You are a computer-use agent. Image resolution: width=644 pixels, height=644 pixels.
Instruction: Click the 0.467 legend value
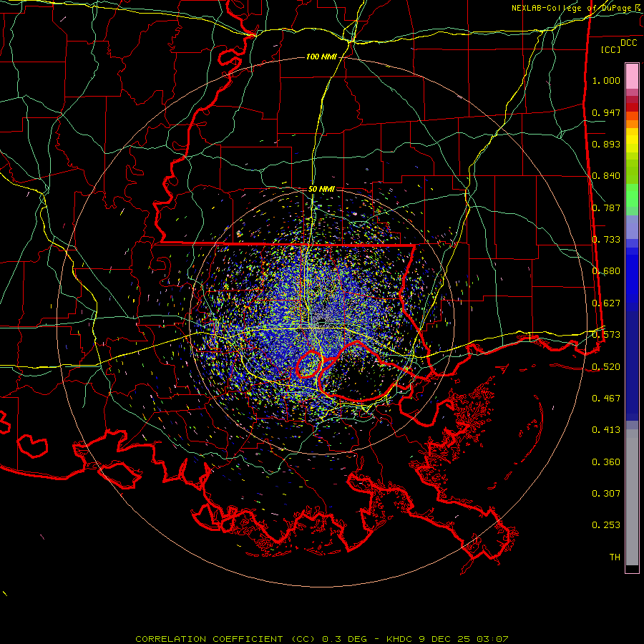tap(606, 399)
